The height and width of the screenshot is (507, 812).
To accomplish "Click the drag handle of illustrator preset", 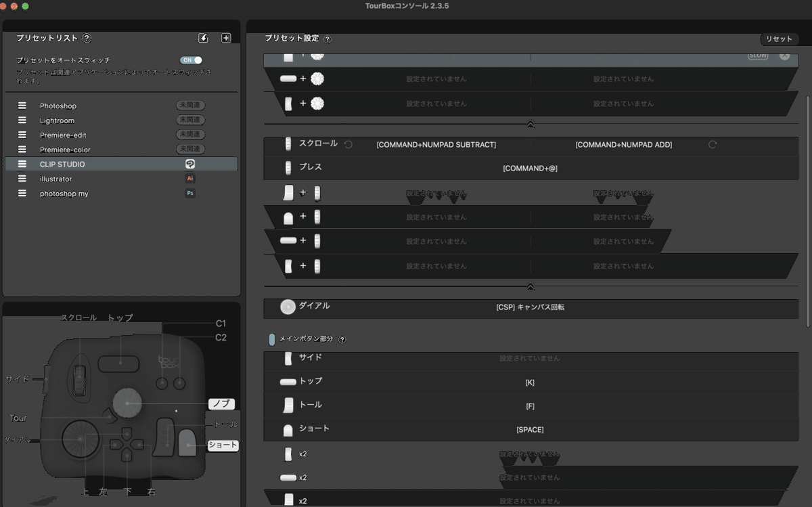I will click(22, 179).
